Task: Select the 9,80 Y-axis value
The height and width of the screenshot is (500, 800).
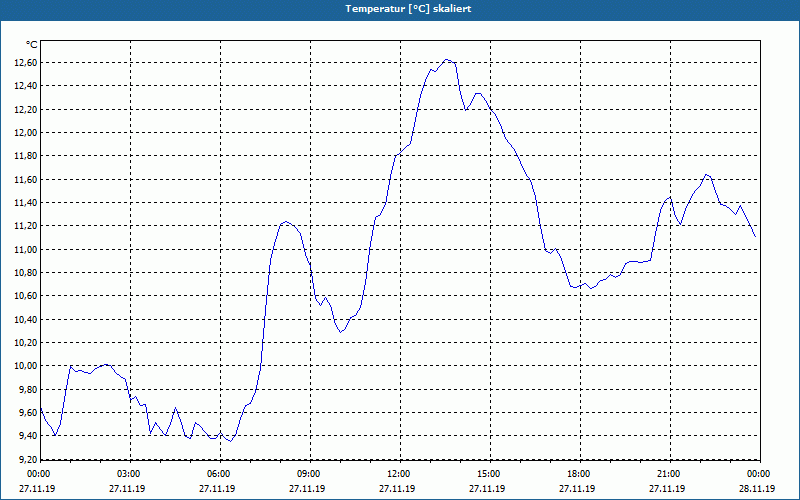Action: click(28, 389)
